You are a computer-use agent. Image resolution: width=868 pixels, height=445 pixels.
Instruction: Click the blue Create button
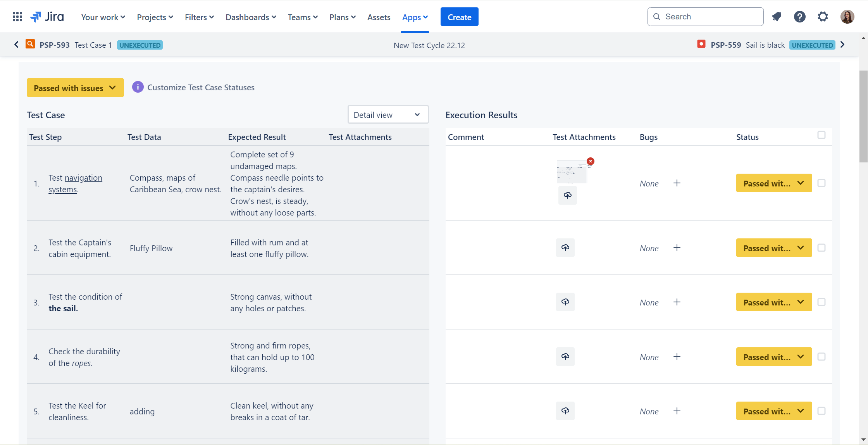click(x=459, y=17)
